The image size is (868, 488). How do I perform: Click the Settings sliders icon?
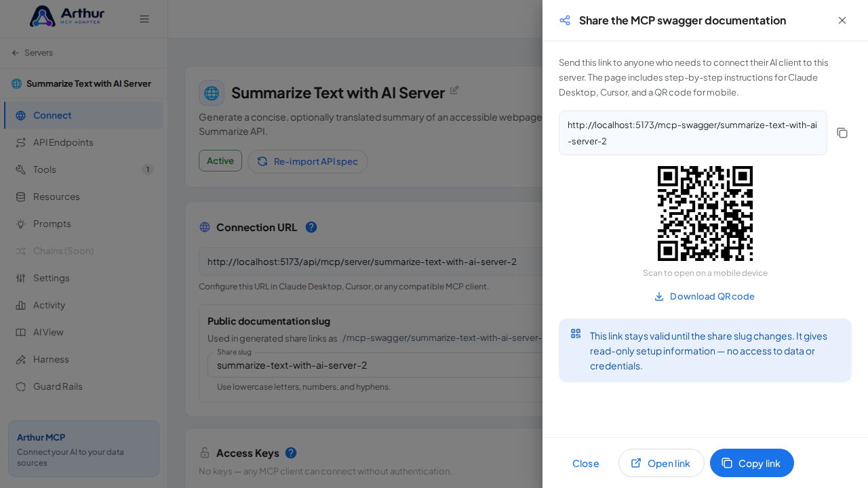click(x=21, y=278)
